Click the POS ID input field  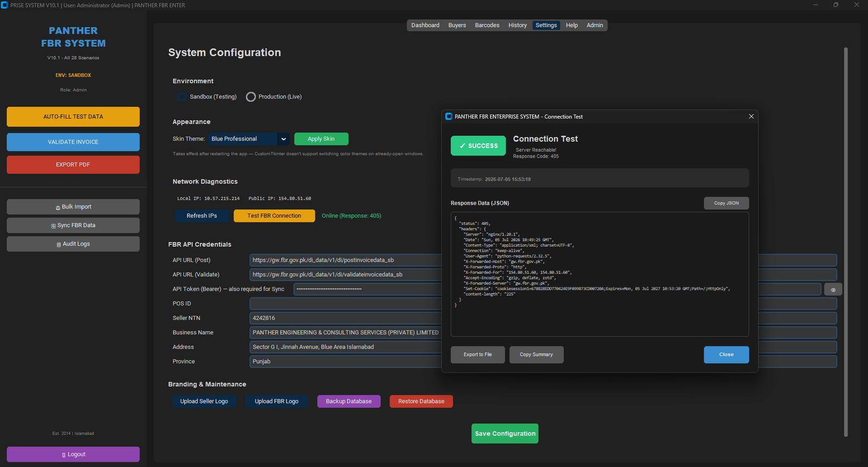[x=543, y=304]
